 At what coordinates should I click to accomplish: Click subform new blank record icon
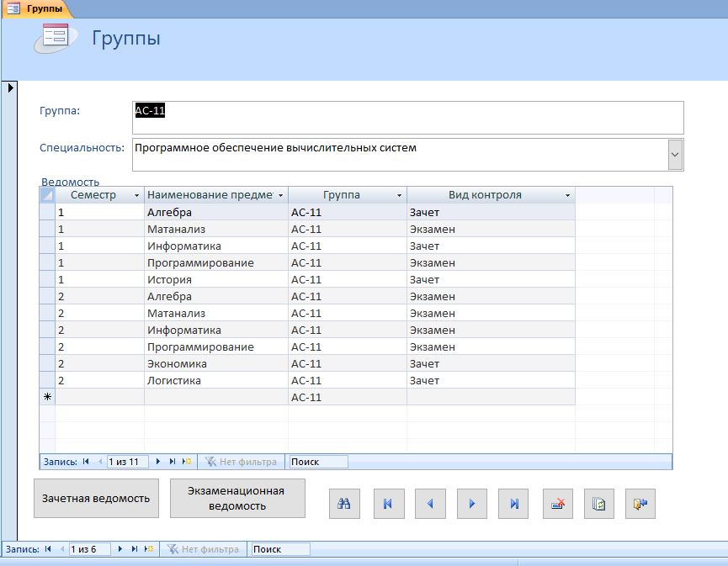(x=187, y=462)
